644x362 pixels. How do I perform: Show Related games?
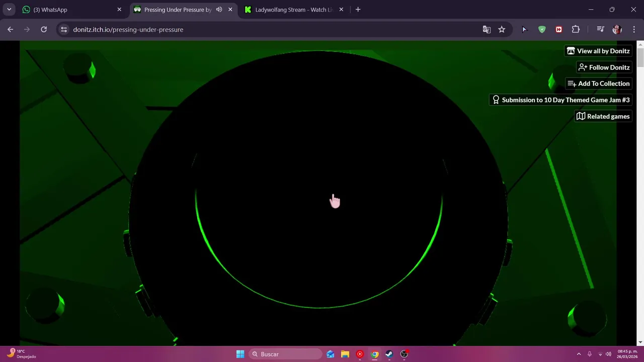[x=603, y=116]
